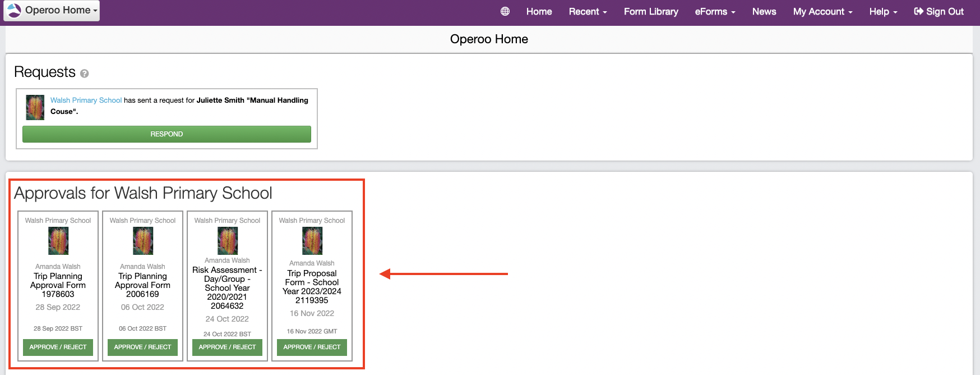Click the Risk Assessment card image
The image size is (980, 375).
[x=227, y=241]
